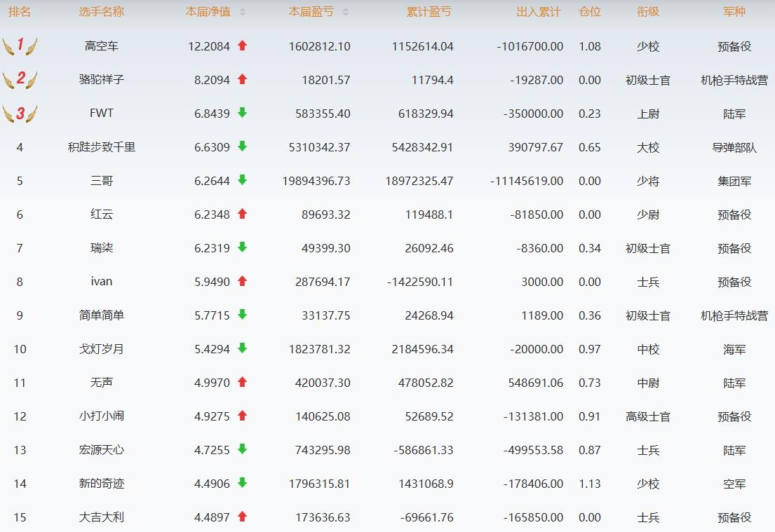Click the rank 2 winged badge

tap(20, 79)
